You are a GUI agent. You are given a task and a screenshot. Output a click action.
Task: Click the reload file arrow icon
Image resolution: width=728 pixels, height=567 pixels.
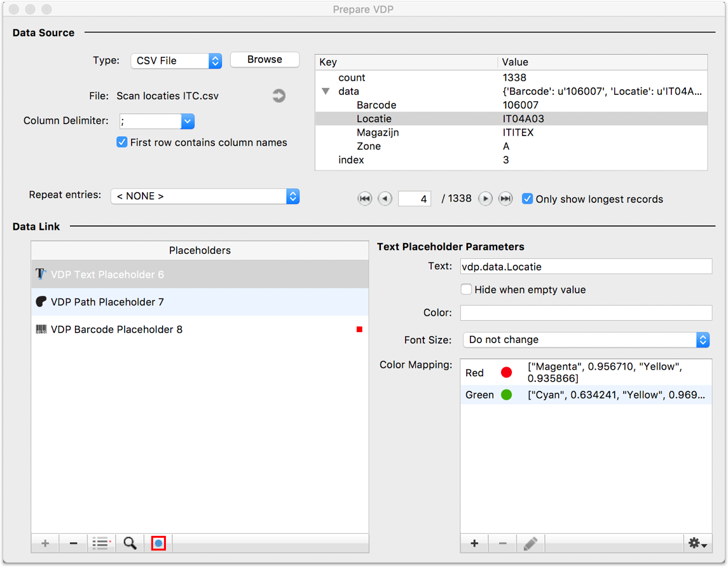(x=278, y=96)
